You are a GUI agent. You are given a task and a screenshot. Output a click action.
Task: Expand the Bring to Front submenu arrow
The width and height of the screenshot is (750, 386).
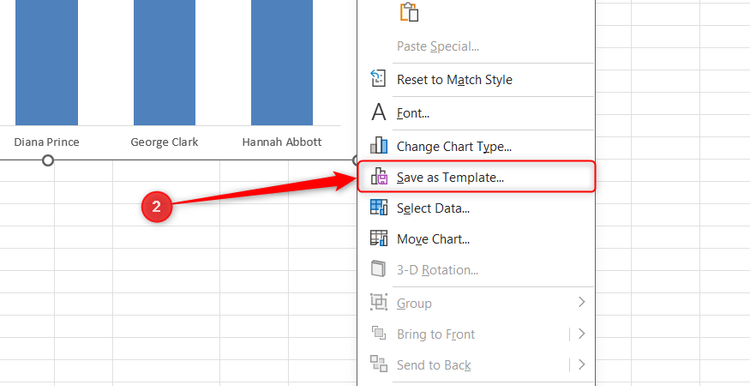point(582,334)
